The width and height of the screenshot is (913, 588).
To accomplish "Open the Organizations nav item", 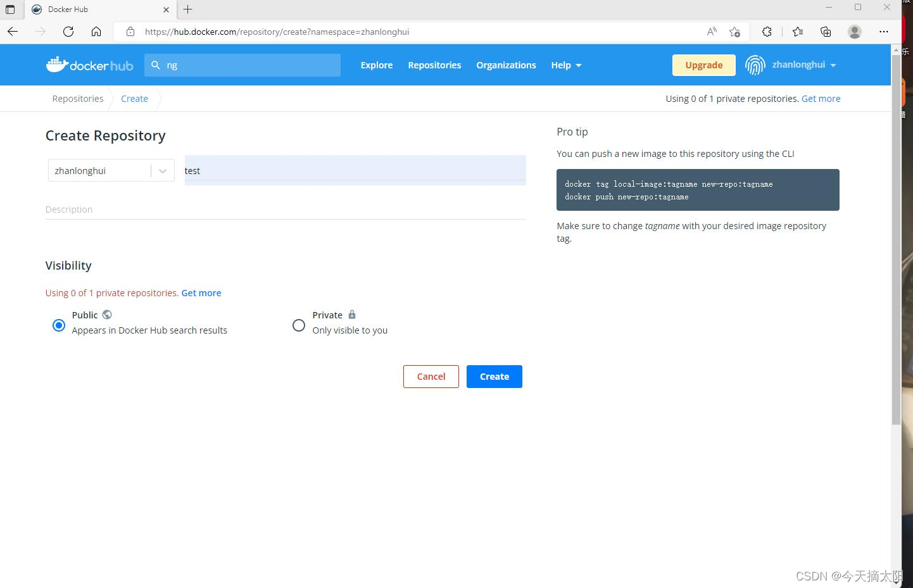I will pos(506,65).
